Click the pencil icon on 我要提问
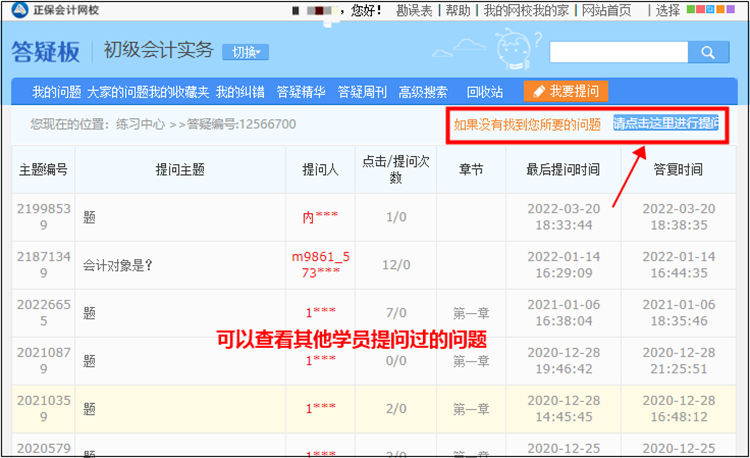Image resolution: width=750 pixels, height=458 pixels. coord(539,91)
